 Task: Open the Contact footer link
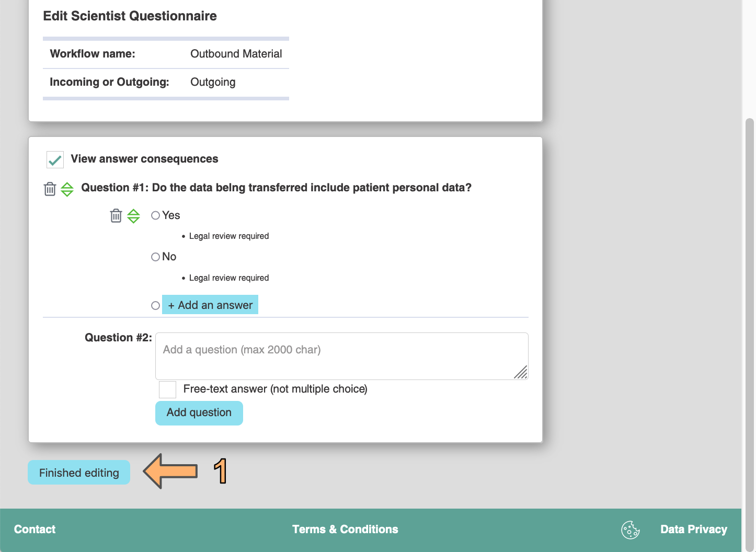(35, 530)
